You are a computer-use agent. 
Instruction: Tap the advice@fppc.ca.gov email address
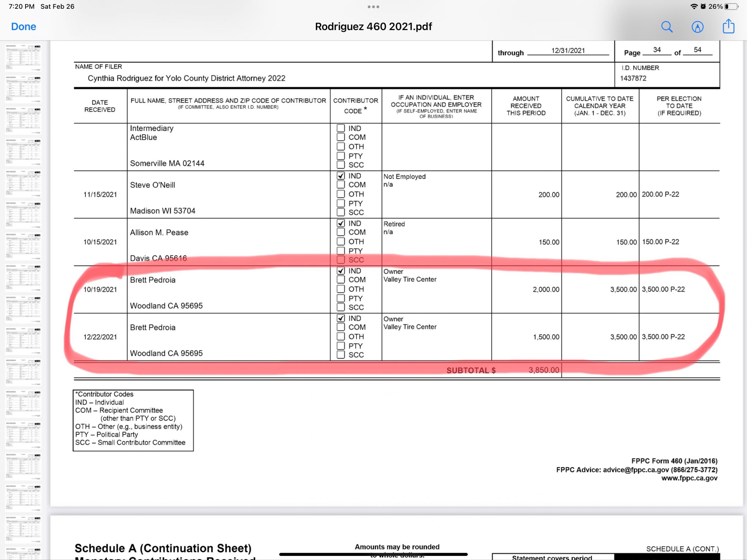coord(636,470)
